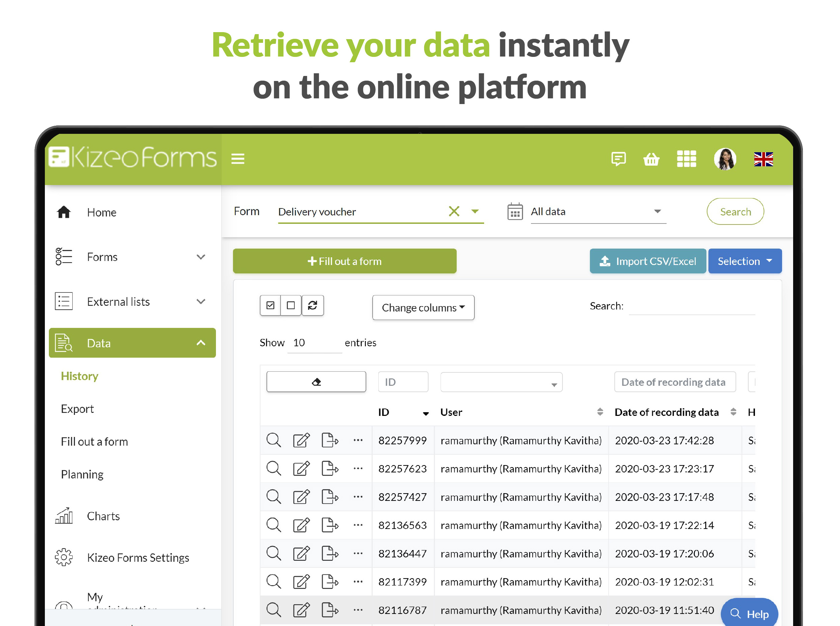Open the Selection dropdown button
This screenshot has width=840, height=626.
pyautogui.click(x=745, y=261)
